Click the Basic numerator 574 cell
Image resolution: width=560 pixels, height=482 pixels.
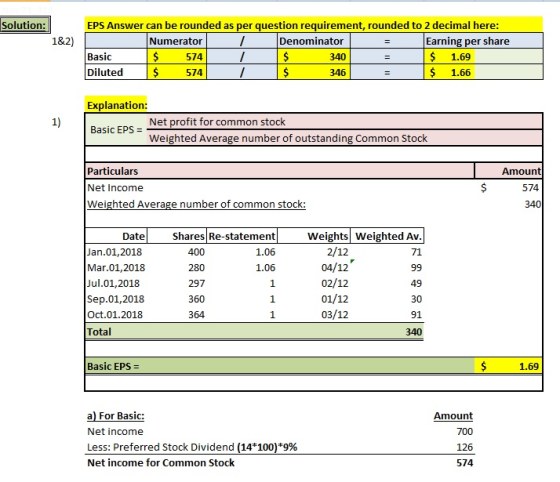(x=176, y=57)
